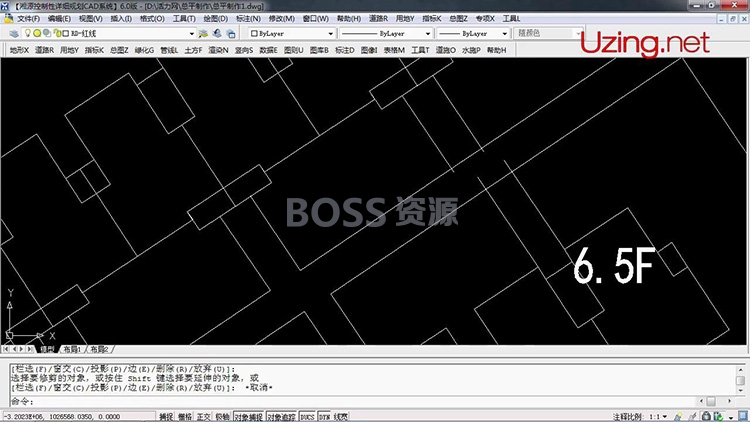Toggle 捕捉 snap mode in status bar

coord(166,417)
